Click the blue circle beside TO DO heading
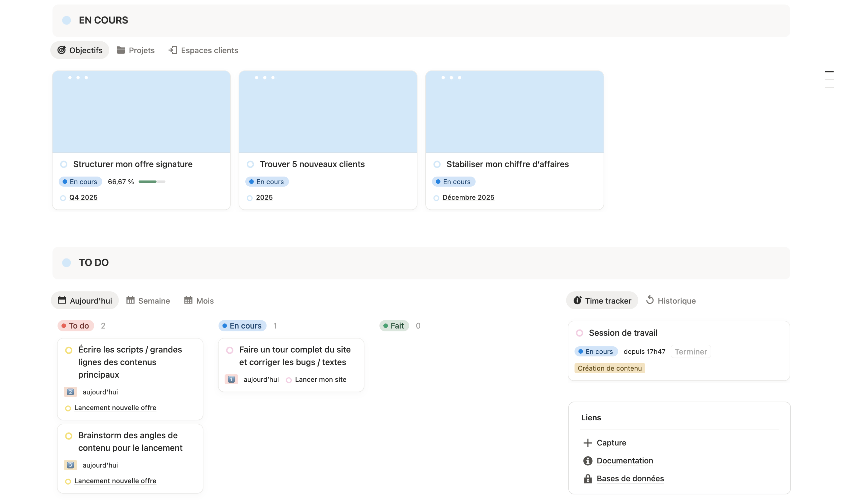The height and width of the screenshot is (504, 845). coord(66,262)
